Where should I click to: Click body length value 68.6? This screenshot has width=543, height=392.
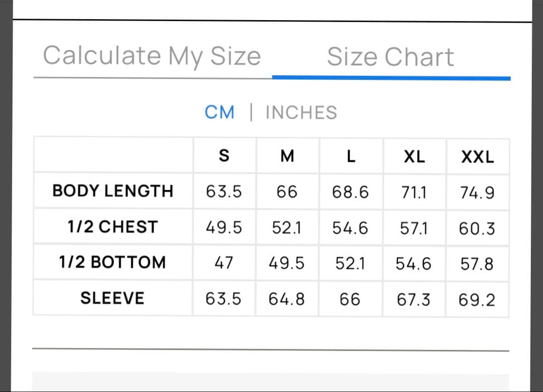(x=350, y=192)
